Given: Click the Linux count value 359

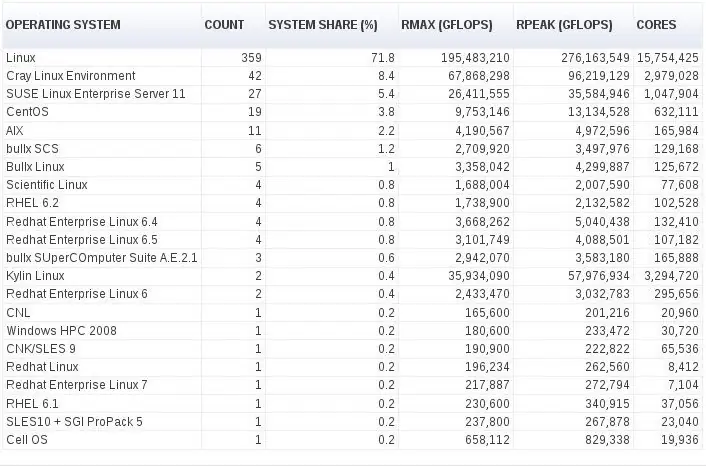Looking at the screenshot, I should [251, 58].
